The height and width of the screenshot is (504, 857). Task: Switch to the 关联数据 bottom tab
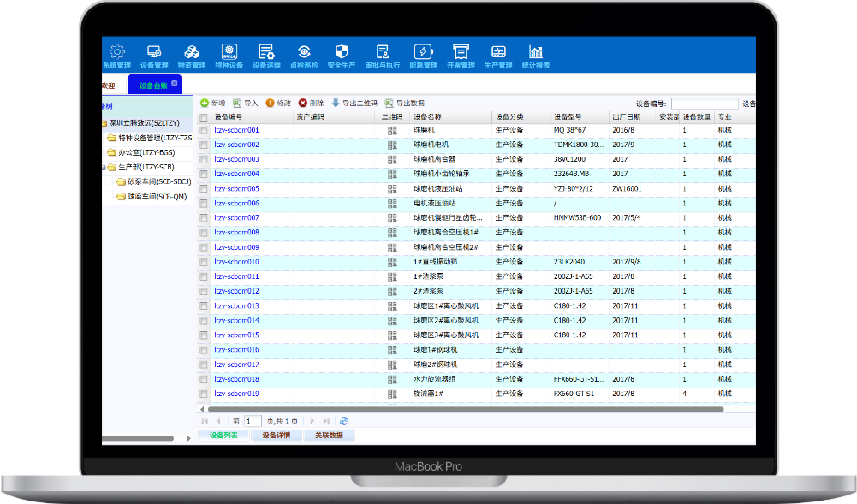click(328, 436)
